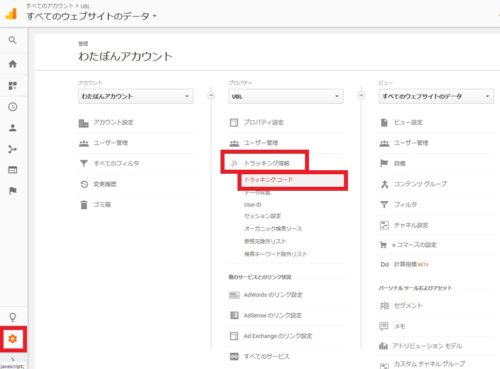Open the account dropdown わたぼんアカウント
This screenshot has height=369, width=500.
pyautogui.click(x=136, y=96)
